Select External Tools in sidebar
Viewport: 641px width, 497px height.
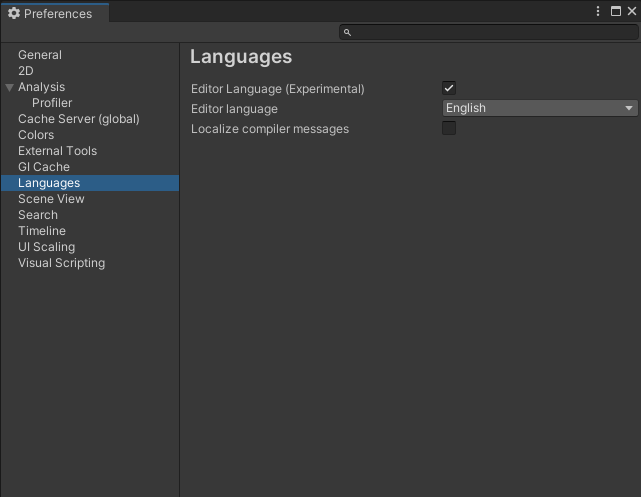pyautogui.click(x=57, y=151)
